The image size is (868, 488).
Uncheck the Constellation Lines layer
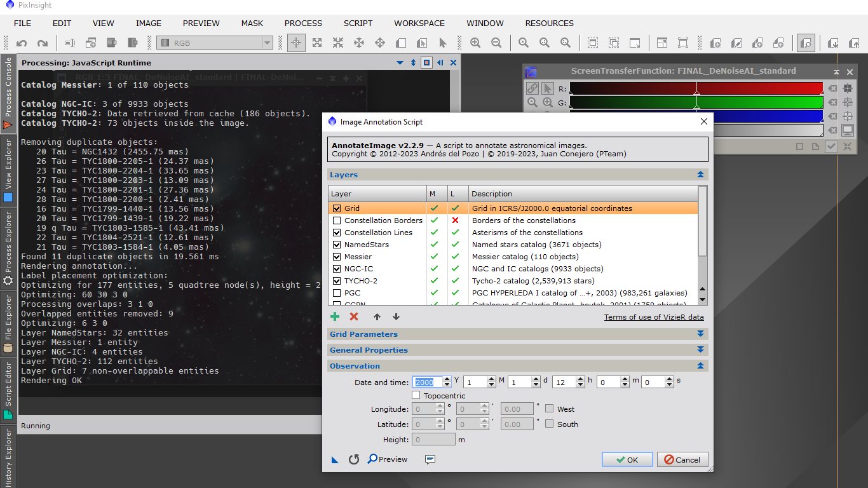tap(337, 233)
